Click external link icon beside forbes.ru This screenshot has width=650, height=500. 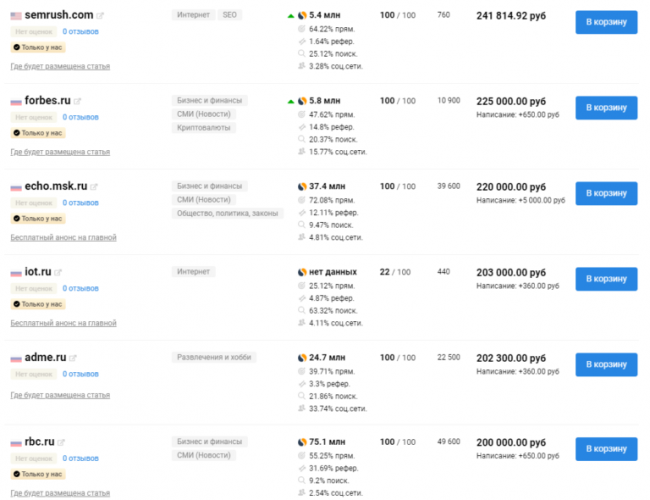[x=77, y=101]
